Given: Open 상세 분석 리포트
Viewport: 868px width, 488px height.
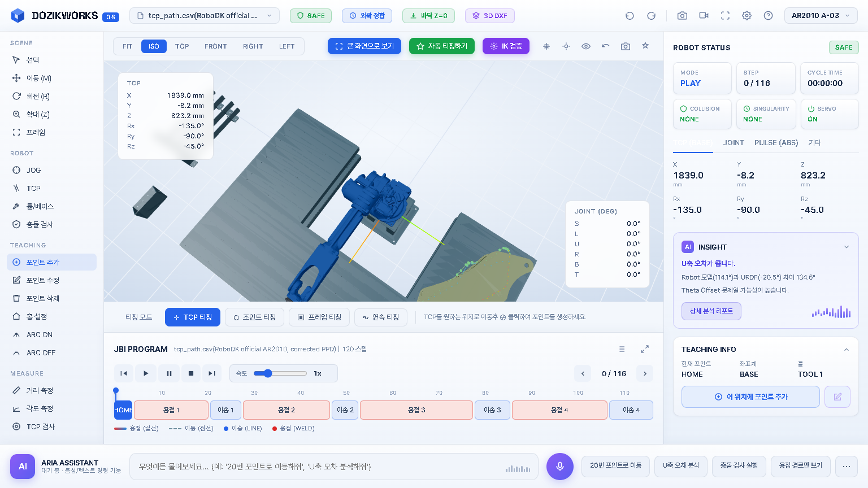Looking at the screenshot, I should (711, 311).
